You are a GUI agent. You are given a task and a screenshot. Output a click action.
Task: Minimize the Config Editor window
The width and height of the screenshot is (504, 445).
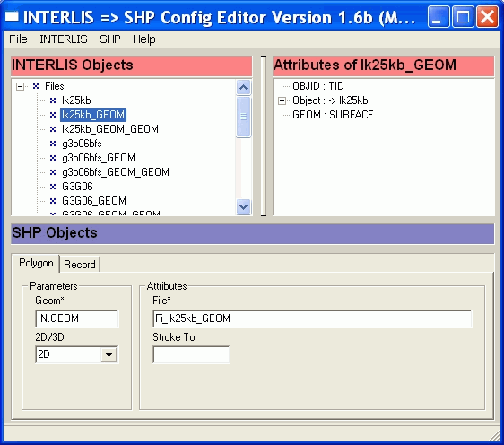(439, 17)
